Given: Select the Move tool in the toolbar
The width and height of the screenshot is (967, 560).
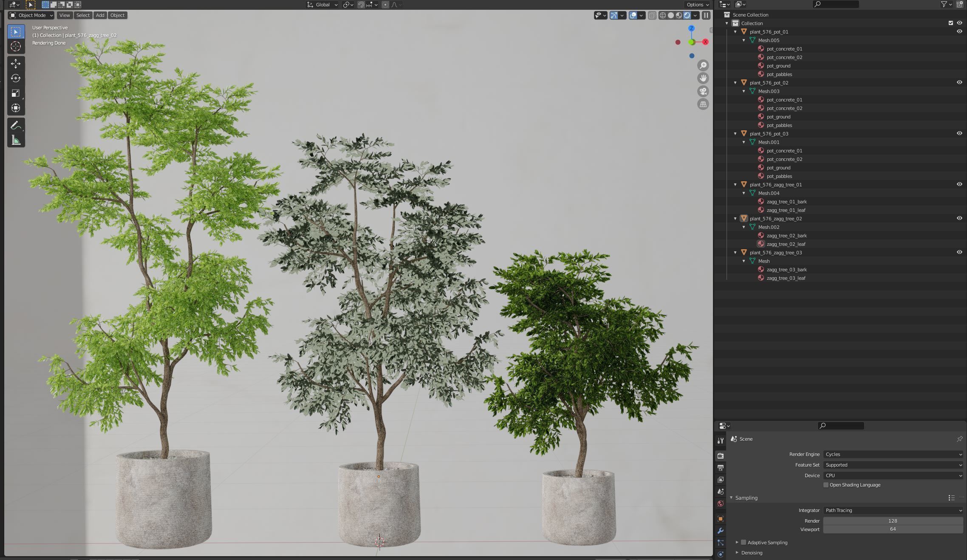Looking at the screenshot, I should (x=16, y=64).
